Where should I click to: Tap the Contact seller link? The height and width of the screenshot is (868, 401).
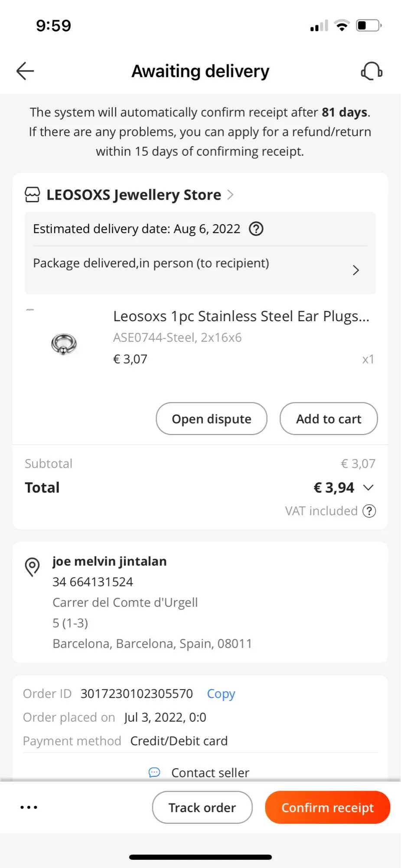click(210, 773)
